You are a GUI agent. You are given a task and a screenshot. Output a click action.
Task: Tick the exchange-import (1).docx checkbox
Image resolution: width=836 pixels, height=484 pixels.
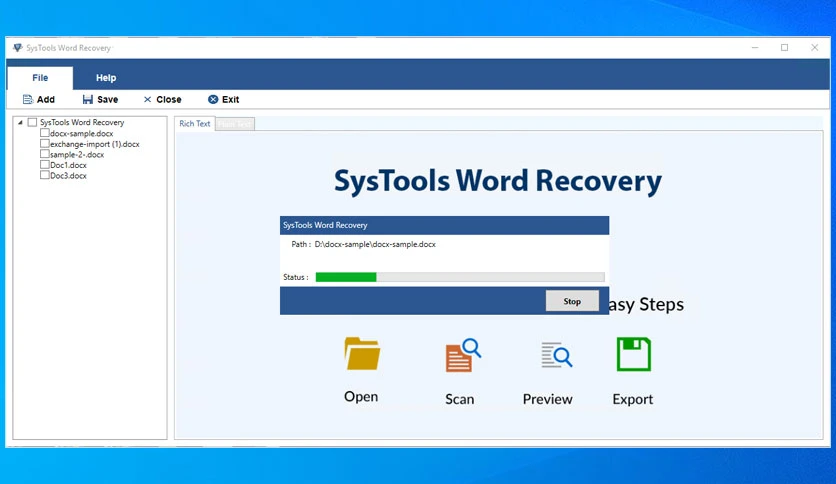(45, 143)
